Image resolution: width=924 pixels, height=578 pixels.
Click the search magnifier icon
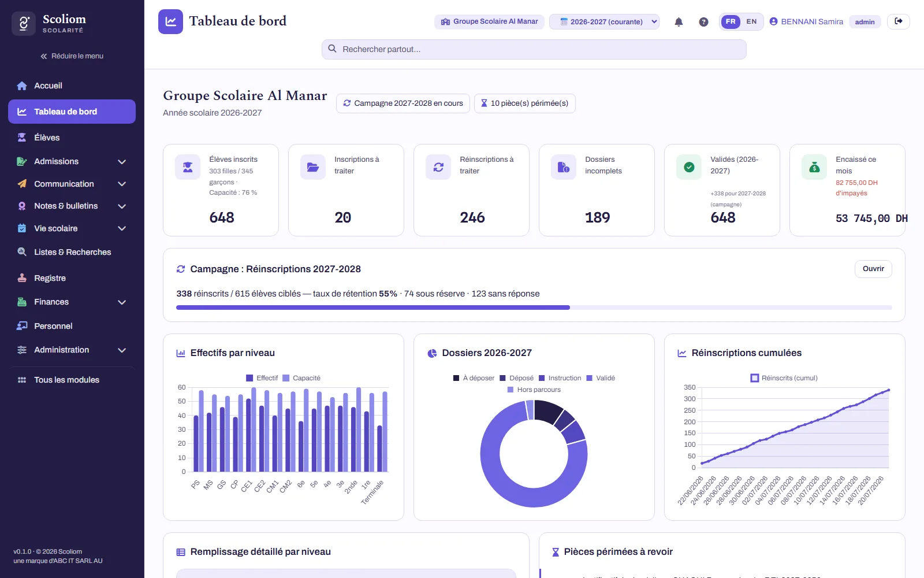(332, 49)
